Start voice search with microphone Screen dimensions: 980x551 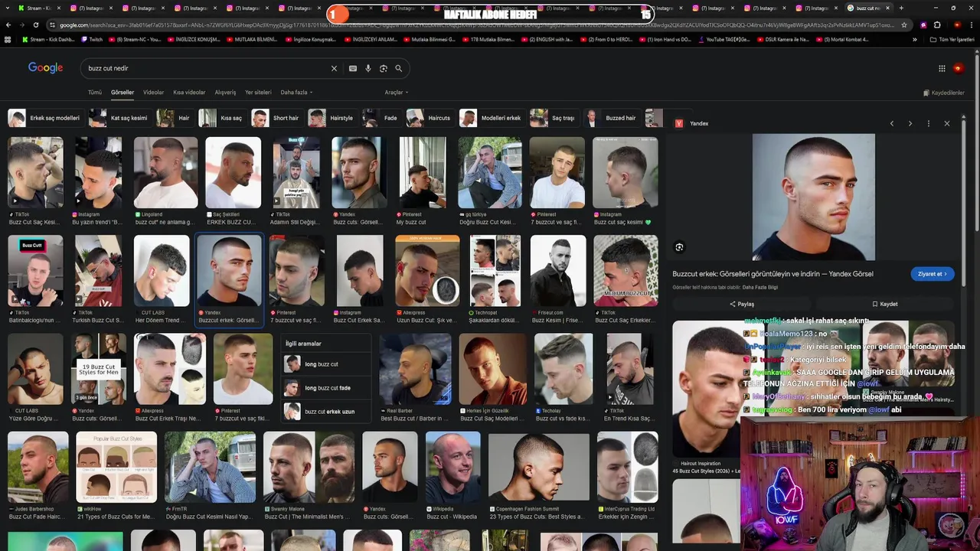[368, 68]
